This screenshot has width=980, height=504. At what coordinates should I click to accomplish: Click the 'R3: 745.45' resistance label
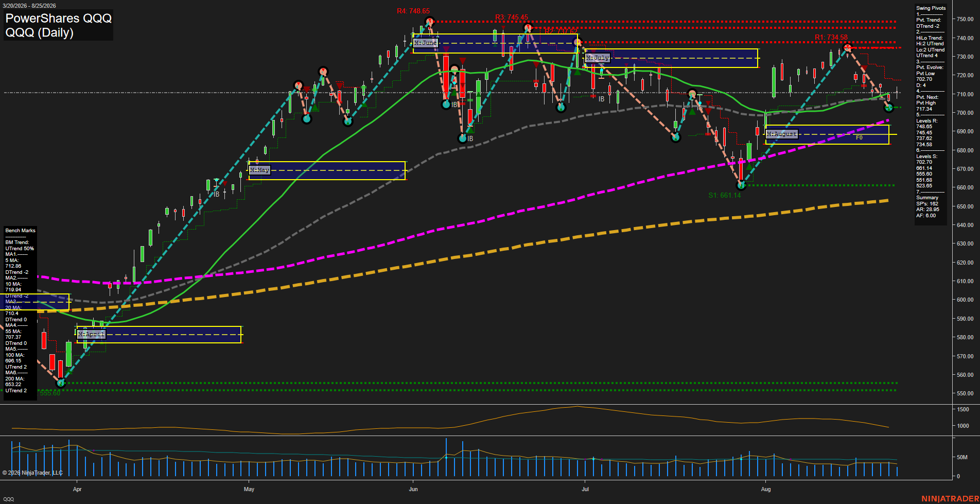click(x=512, y=17)
